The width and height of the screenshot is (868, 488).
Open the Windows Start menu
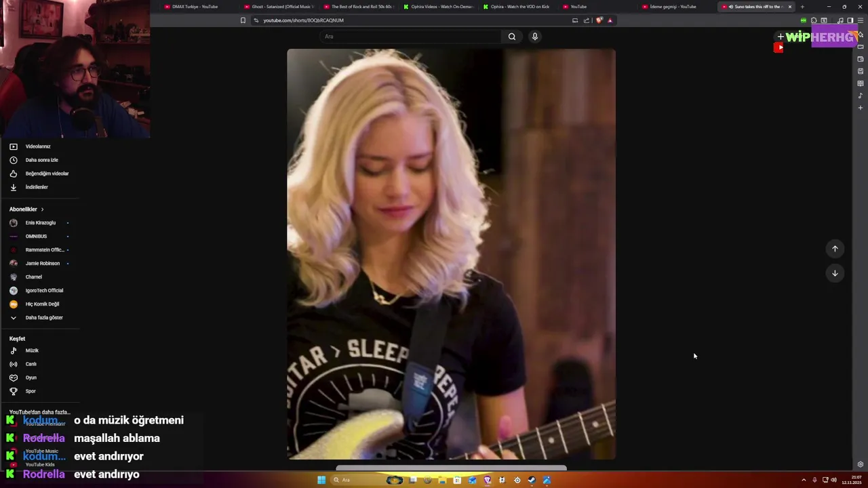tap(321, 480)
